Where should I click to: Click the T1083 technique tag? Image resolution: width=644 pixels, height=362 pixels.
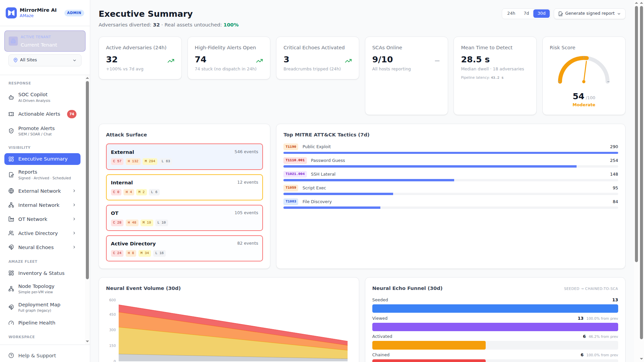[291, 202]
